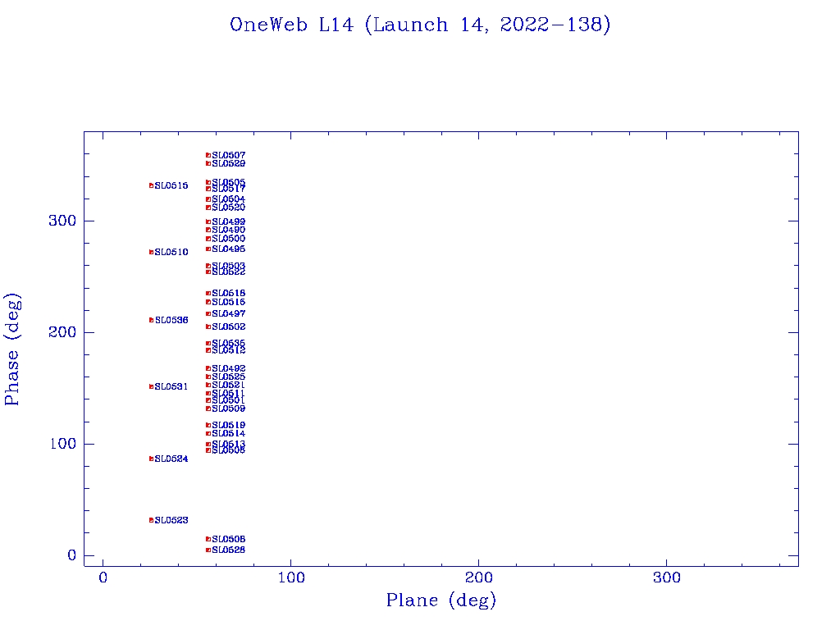This screenshot has width=840, height=630.
Task: Select the SL0497 satellite label
Action: (229, 314)
